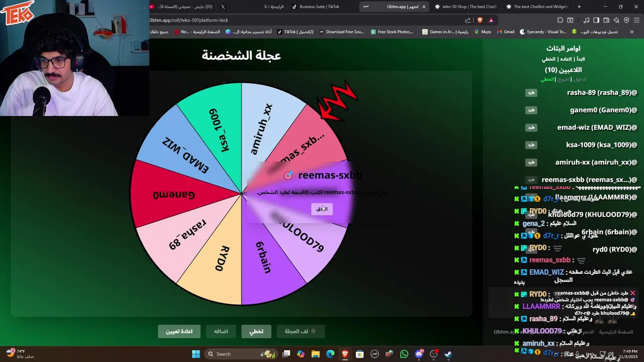The height and width of the screenshot is (362, 644).
Task: Kick player ksa-1009 with طرد button
Action: [531, 145]
